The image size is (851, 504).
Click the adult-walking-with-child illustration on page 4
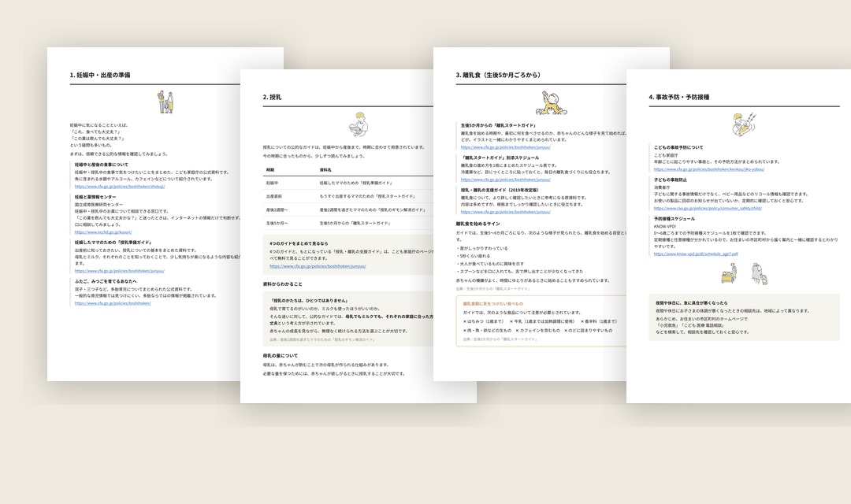tap(760, 274)
